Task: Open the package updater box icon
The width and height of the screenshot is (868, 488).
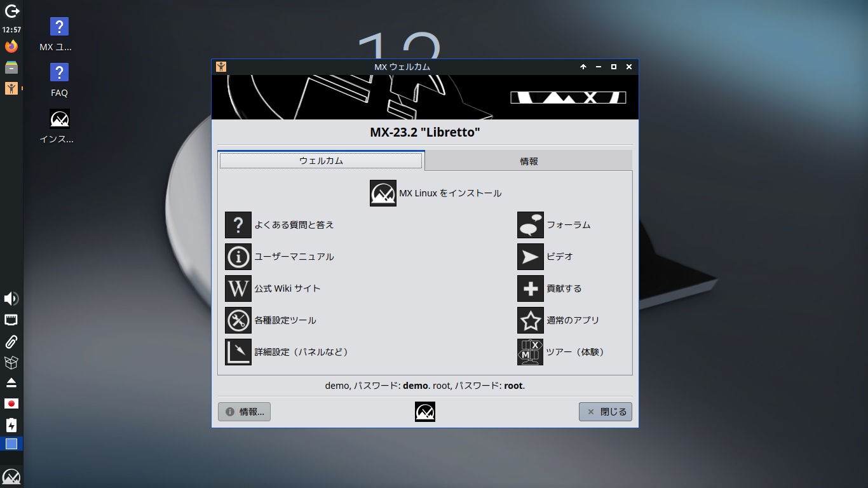Action: [11, 362]
